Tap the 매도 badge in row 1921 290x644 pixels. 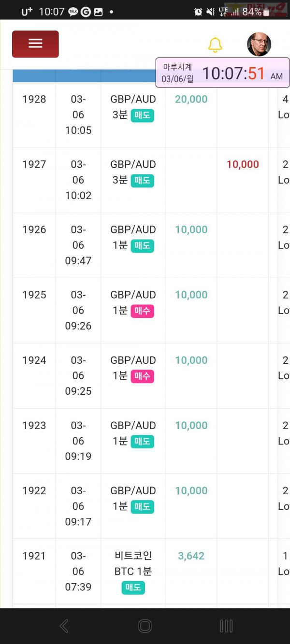[x=133, y=587]
